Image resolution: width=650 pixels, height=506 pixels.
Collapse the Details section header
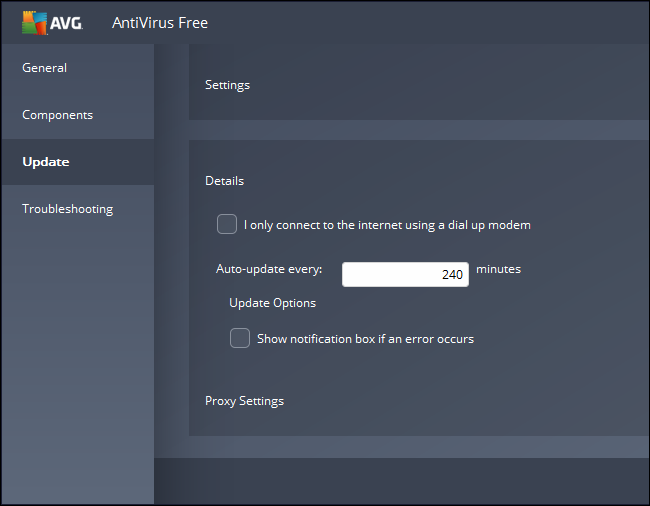[224, 181]
